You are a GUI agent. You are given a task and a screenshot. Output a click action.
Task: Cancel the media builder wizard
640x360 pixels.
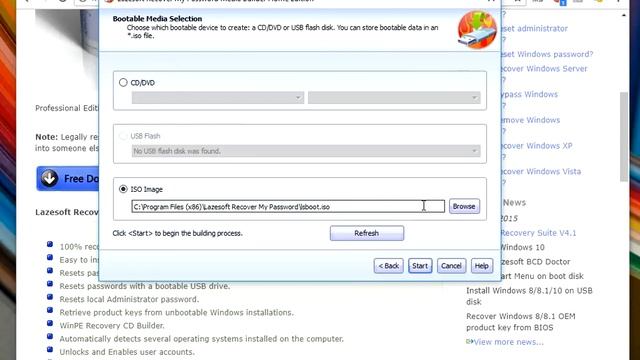click(451, 266)
